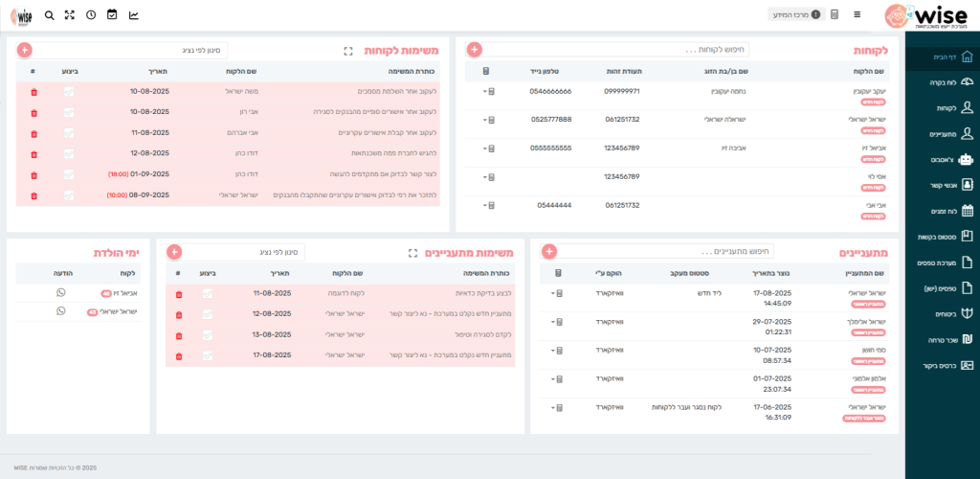Expand משימות לקוחות panel to fullscreen

[x=348, y=50]
